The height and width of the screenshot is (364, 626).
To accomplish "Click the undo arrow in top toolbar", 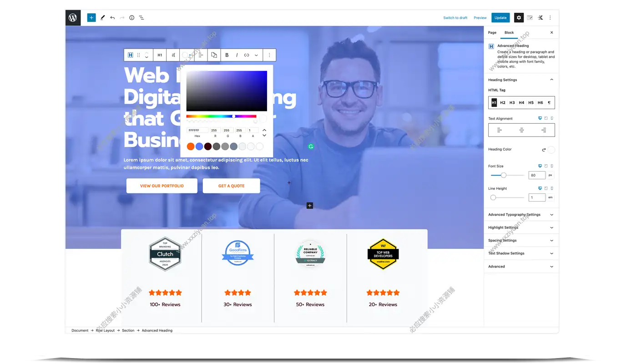I will pos(112,18).
